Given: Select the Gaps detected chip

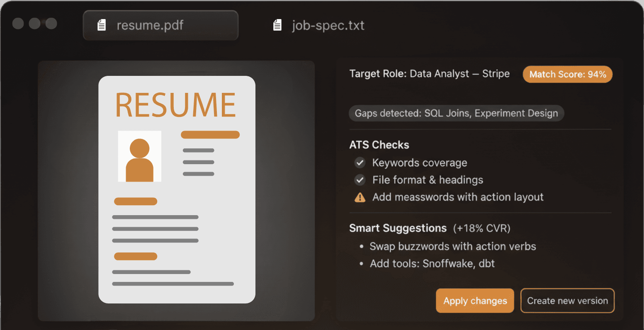Looking at the screenshot, I should click(x=456, y=113).
